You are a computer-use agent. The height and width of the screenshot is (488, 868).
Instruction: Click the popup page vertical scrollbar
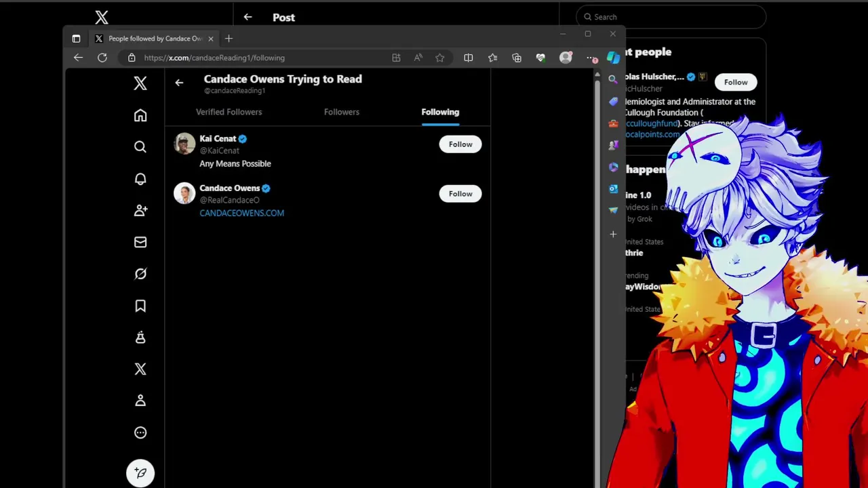[x=597, y=278]
